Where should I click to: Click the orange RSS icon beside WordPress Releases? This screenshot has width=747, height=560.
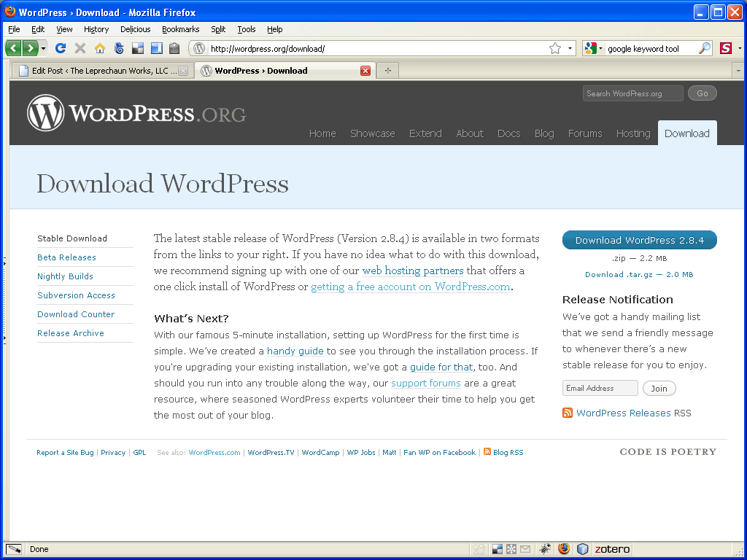(x=568, y=413)
